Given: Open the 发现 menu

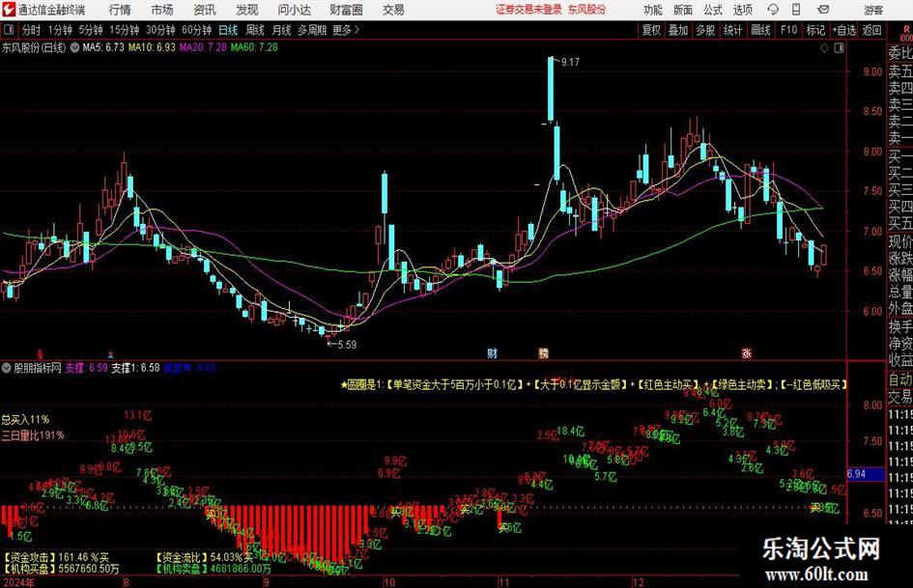Looking at the screenshot, I should pyautogui.click(x=247, y=10).
